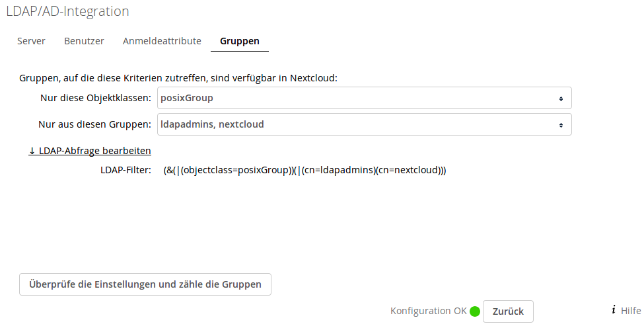Click the LDAP-Filter label
644x328 pixels.
click(x=126, y=170)
